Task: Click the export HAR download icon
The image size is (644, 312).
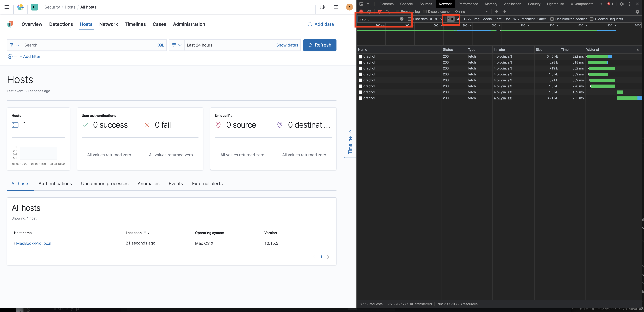Action: (504, 11)
